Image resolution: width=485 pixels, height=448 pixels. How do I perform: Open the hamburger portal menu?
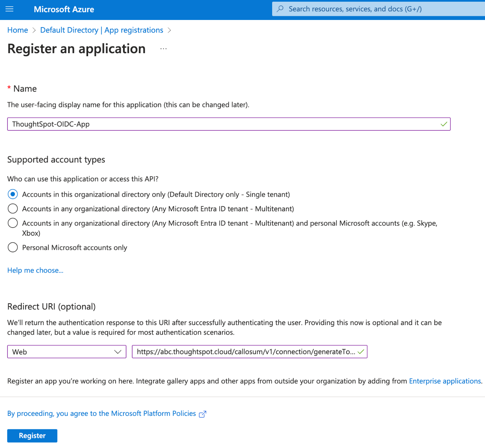point(9,9)
